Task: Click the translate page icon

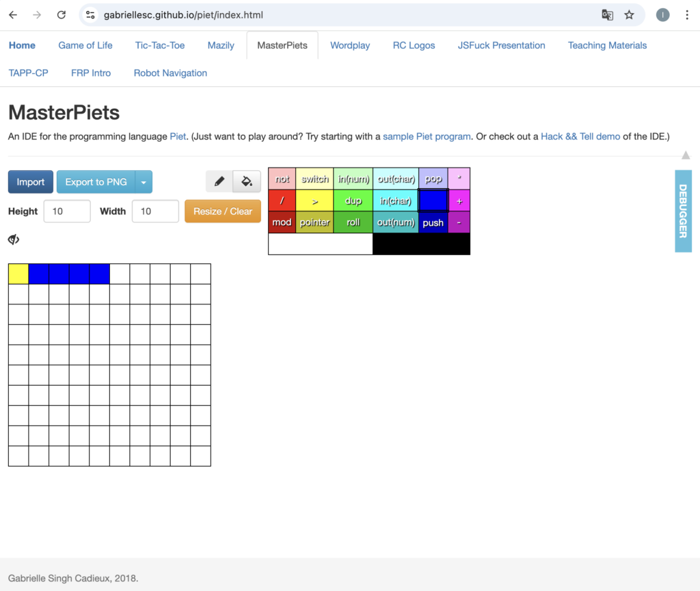Action: 606,15
